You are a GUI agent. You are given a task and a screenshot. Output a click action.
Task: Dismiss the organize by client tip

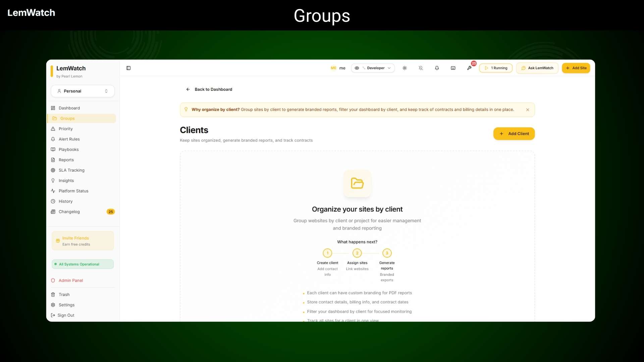(x=528, y=110)
